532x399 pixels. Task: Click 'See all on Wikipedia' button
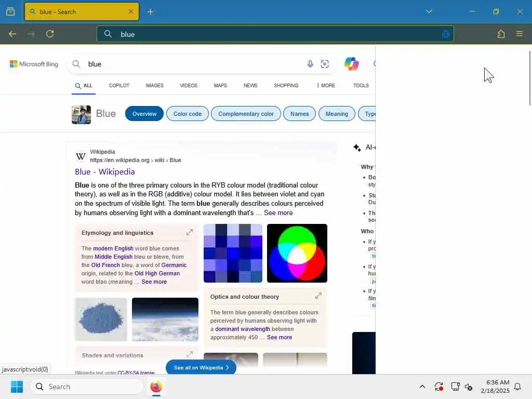(x=201, y=367)
